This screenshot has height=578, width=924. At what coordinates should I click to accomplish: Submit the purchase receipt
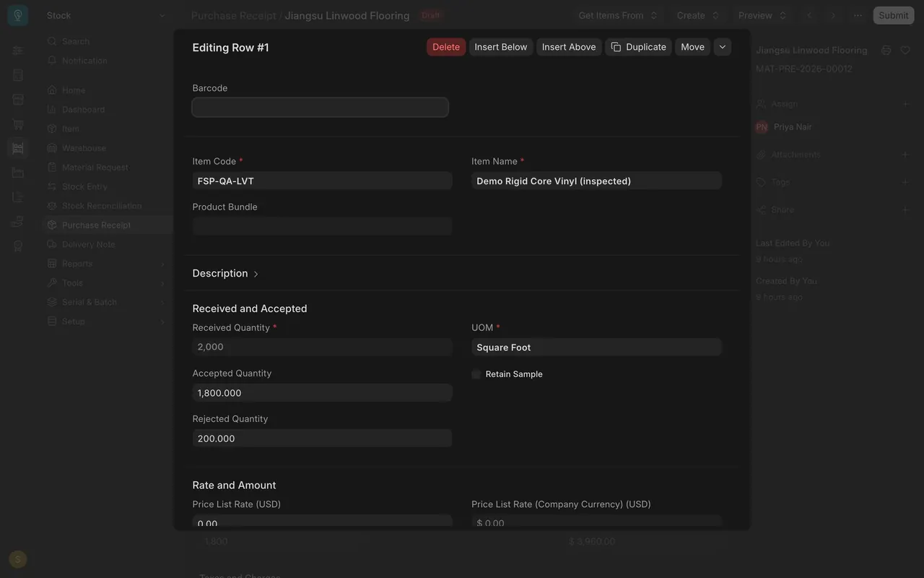coord(894,15)
